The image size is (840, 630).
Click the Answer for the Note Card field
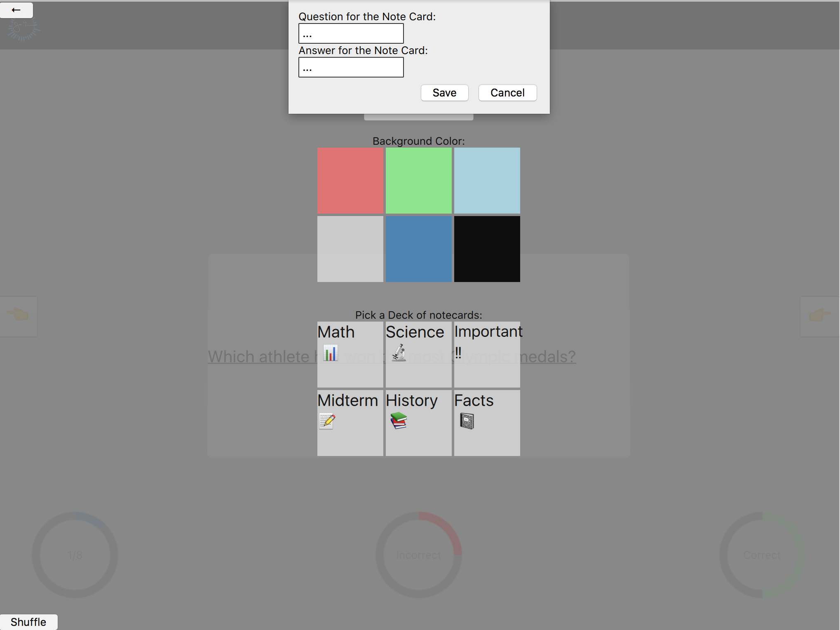click(x=351, y=67)
